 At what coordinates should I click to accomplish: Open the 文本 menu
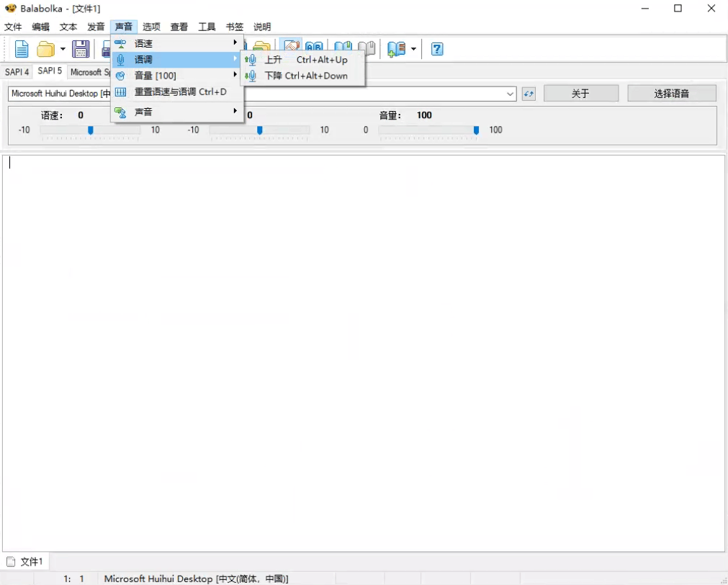[68, 27]
